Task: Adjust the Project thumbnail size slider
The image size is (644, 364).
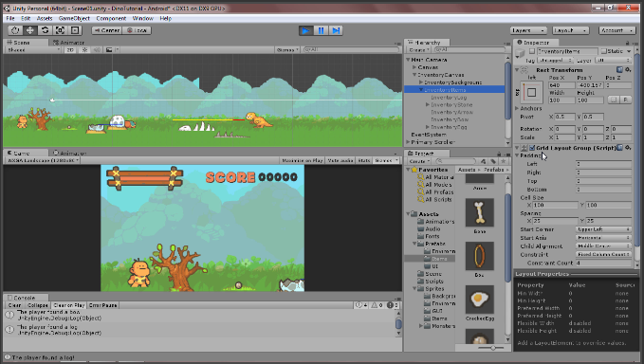Action: (x=492, y=348)
